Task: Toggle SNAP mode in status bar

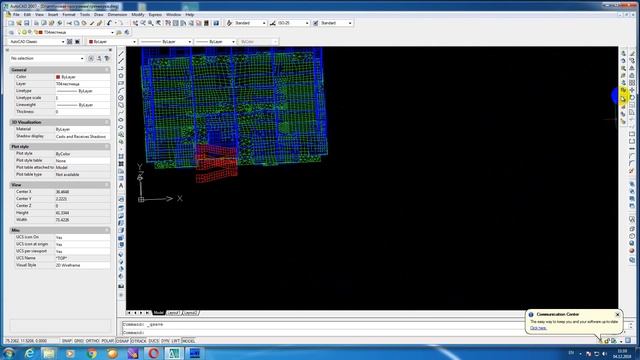Action: click(67, 341)
